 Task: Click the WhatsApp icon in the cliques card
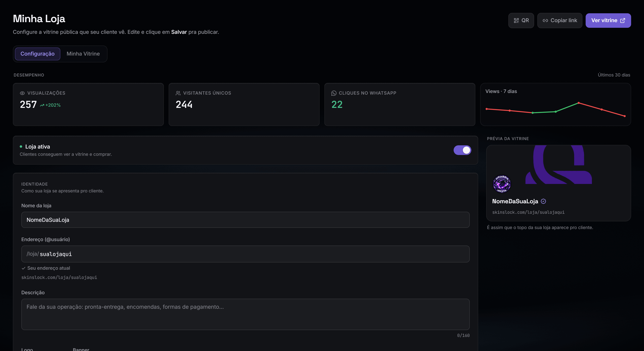[334, 93]
